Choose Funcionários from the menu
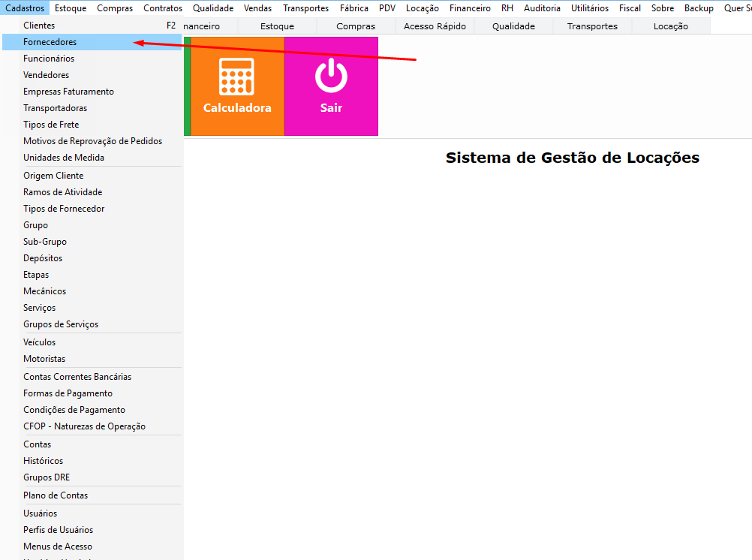 pos(92,59)
